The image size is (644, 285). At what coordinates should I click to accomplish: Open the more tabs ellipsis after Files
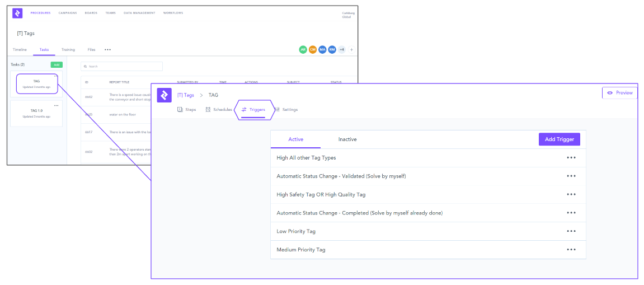tap(107, 50)
